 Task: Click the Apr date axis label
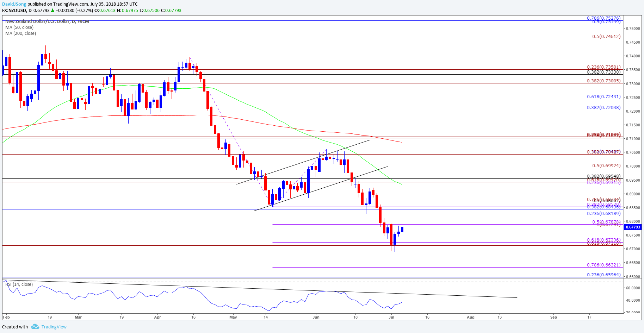[x=157, y=317]
